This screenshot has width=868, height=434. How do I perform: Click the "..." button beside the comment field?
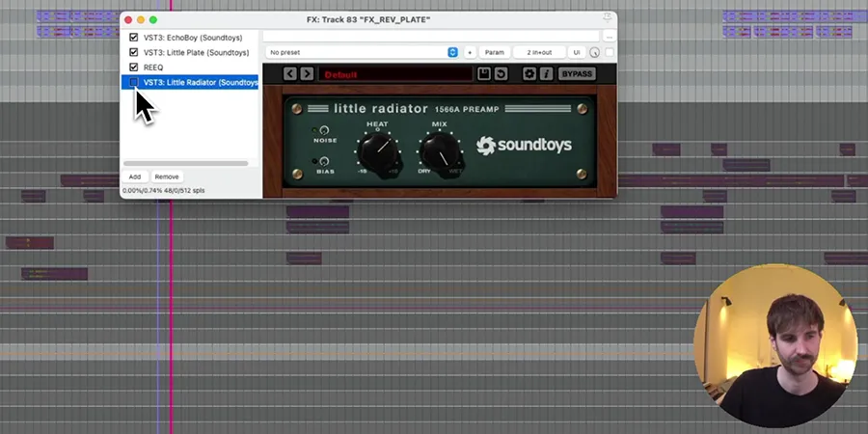[x=609, y=37]
